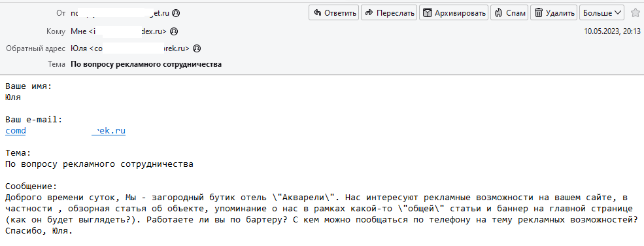Click the paragraph starting with Доброго времени суток

pos(322,213)
